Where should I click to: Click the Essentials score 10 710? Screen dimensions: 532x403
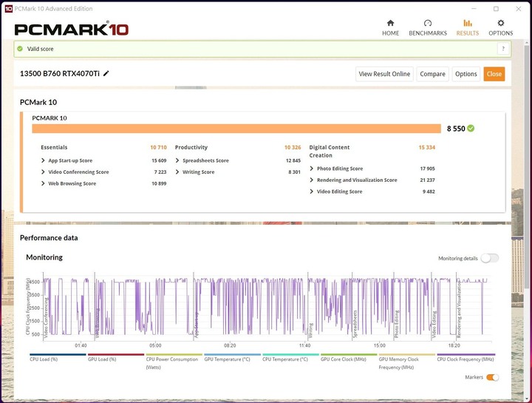(x=158, y=147)
